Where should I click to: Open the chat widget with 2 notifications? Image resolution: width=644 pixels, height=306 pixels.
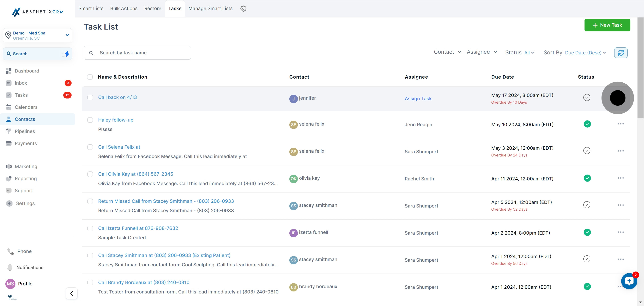coord(629,281)
